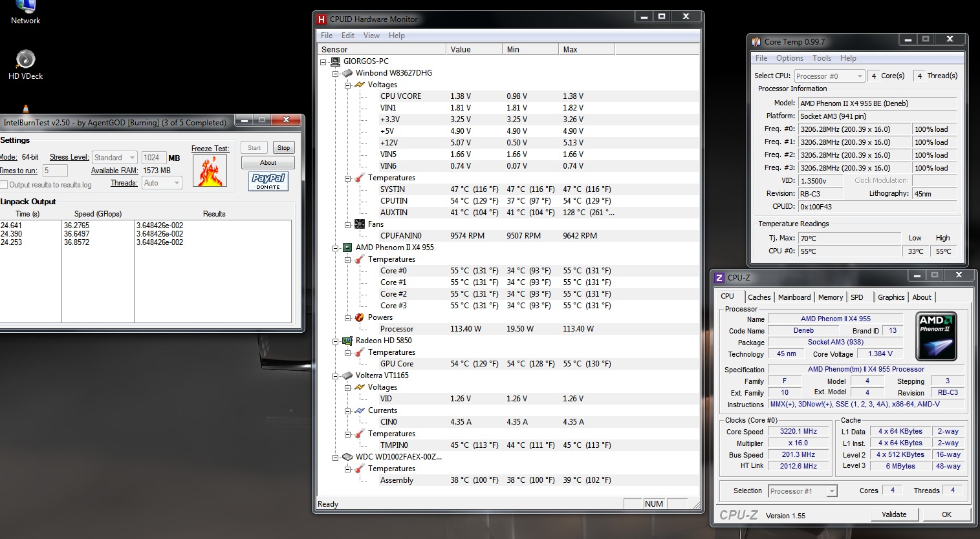
Task: Click the 1024 MB memory size field
Action: click(153, 158)
